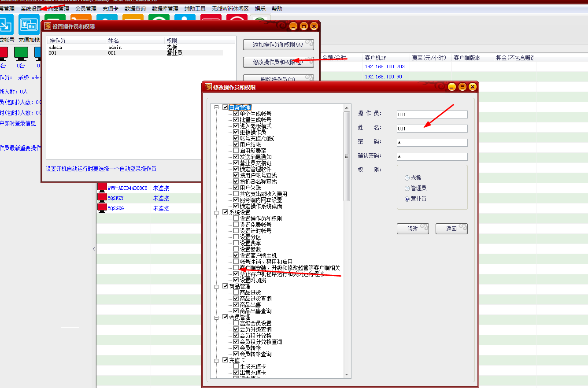Click the 删除操作员(D) button

[278, 78]
